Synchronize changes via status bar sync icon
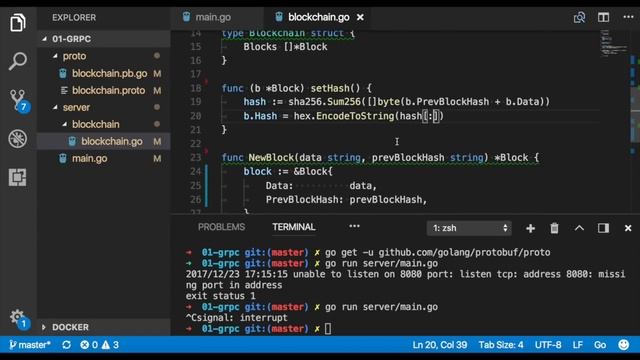Image resolution: width=640 pixels, height=360 pixels. pos(66,345)
